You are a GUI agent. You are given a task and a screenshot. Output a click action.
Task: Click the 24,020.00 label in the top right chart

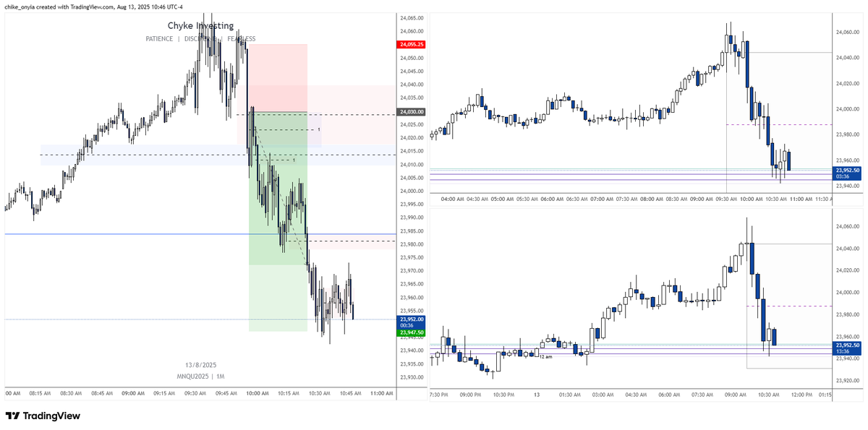click(847, 84)
